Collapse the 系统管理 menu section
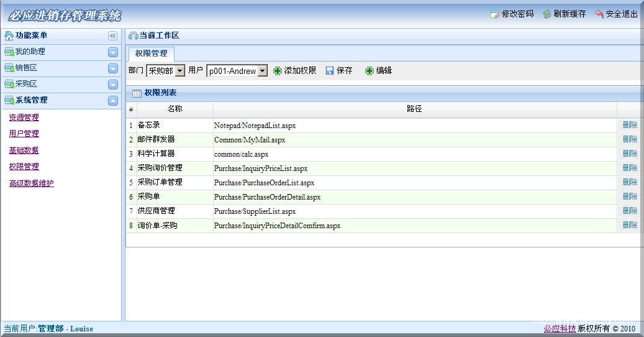644x337 pixels. pyautogui.click(x=112, y=101)
